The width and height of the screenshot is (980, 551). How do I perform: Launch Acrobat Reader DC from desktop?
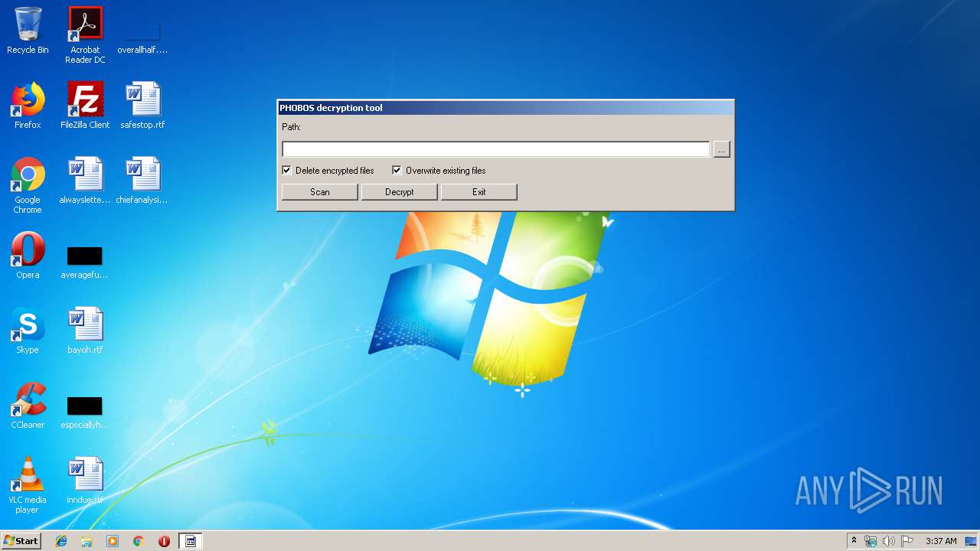coord(85,34)
